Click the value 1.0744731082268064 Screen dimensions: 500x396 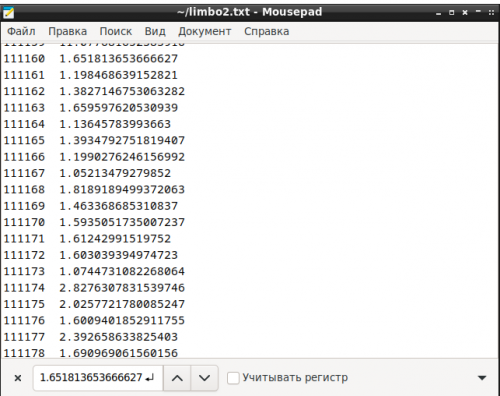tap(122, 271)
